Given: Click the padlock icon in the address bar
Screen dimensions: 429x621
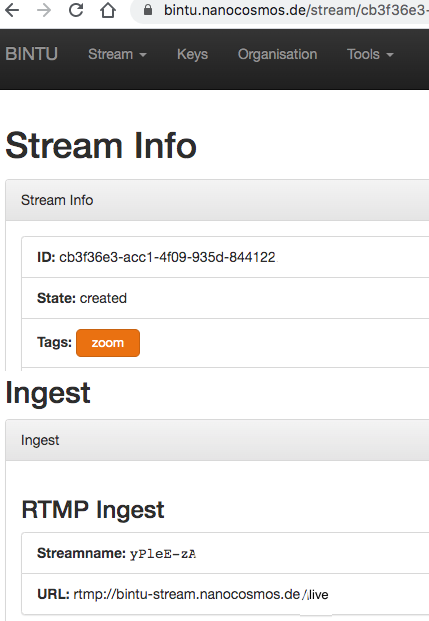Looking at the screenshot, I should tap(148, 10).
